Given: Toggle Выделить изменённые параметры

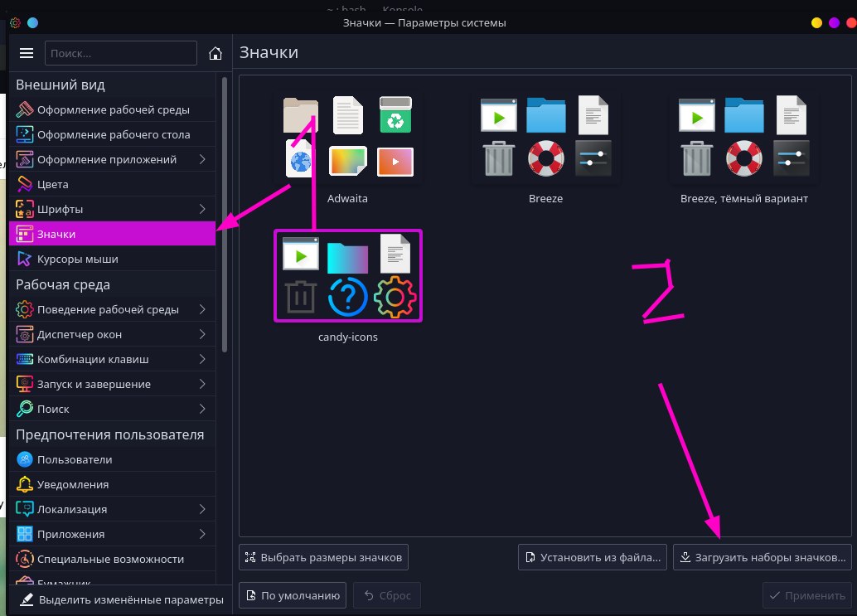Looking at the screenshot, I should [121, 599].
